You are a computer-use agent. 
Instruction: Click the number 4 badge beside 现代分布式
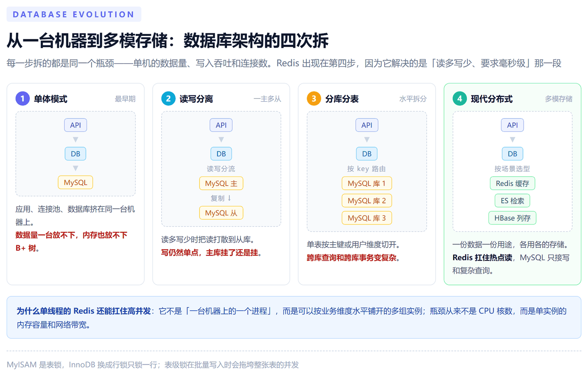tap(459, 99)
